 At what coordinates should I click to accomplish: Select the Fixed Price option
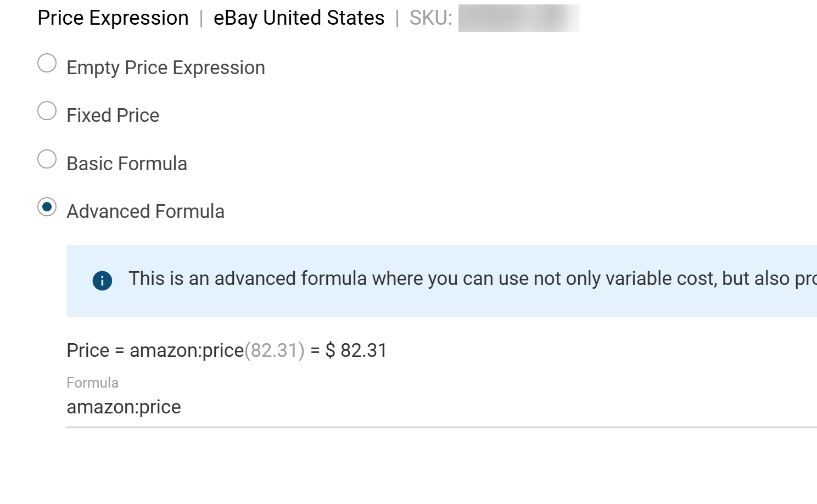click(x=47, y=111)
